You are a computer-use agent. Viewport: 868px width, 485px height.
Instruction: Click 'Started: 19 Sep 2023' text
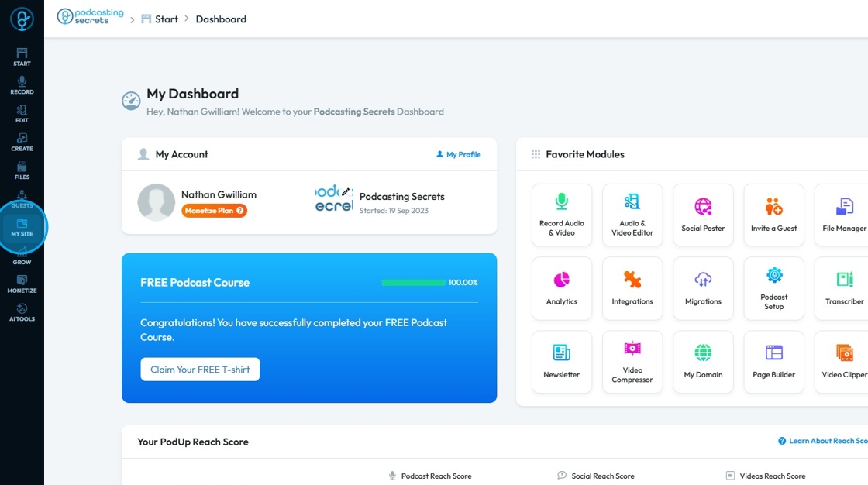click(394, 211)
